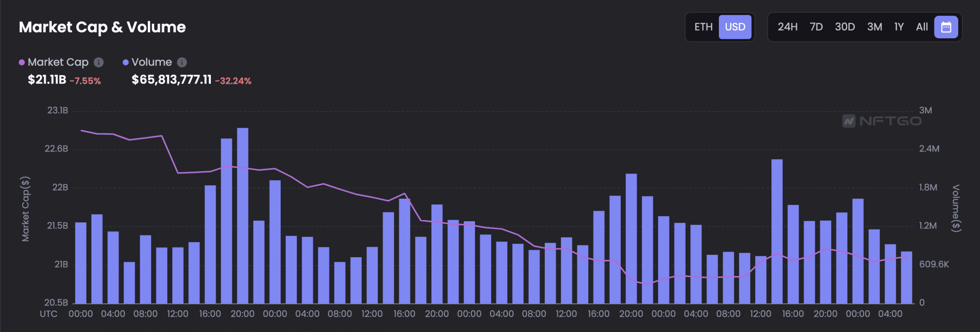
Task: Click the NFTGO watermark logo
Action: (882, 121)
